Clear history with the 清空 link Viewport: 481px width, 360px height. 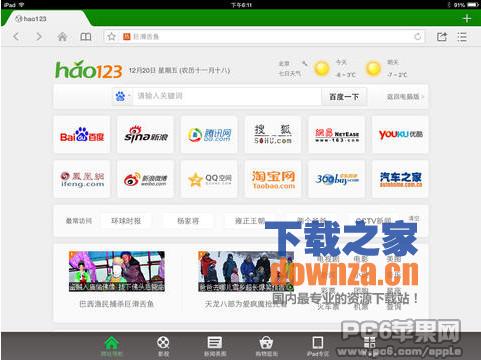coord(414,218)
